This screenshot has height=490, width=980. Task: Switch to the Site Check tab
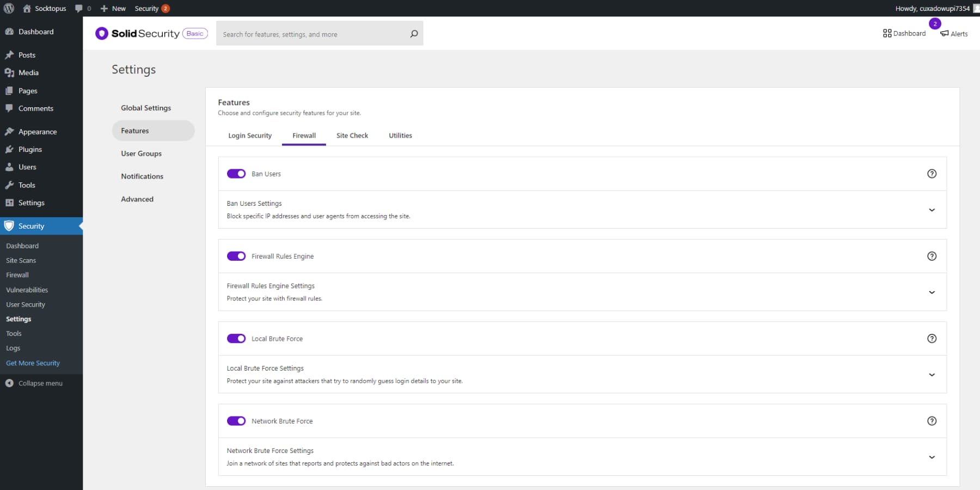[x=352, y=136]
